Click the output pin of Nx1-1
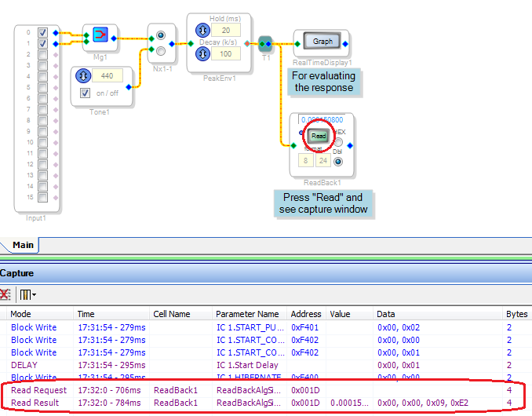The width and height of the screenshot is (532, 416). (172, 44)
